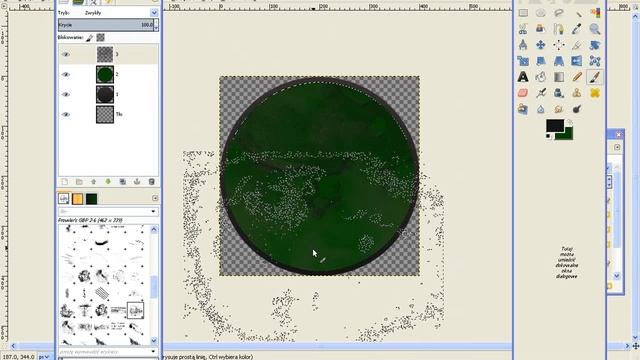Select the Move tool
Screen dimensions: 640x360
pos(541,45)
